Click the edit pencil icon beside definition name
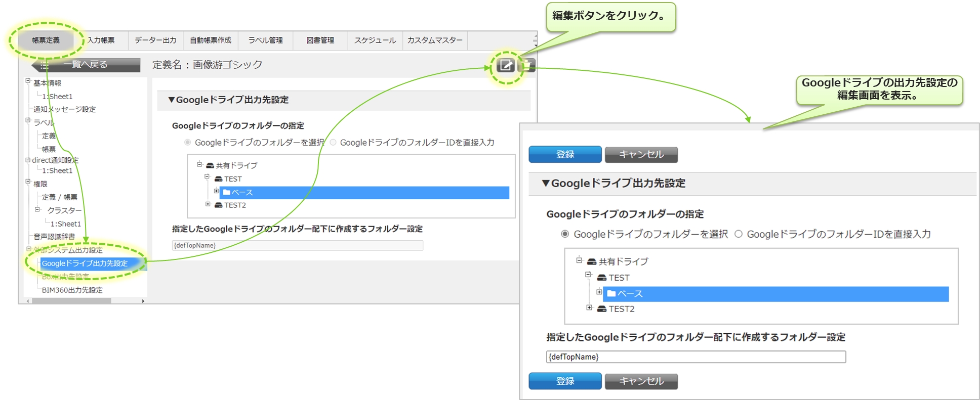 pyautogui.click(x=506, y=65)
